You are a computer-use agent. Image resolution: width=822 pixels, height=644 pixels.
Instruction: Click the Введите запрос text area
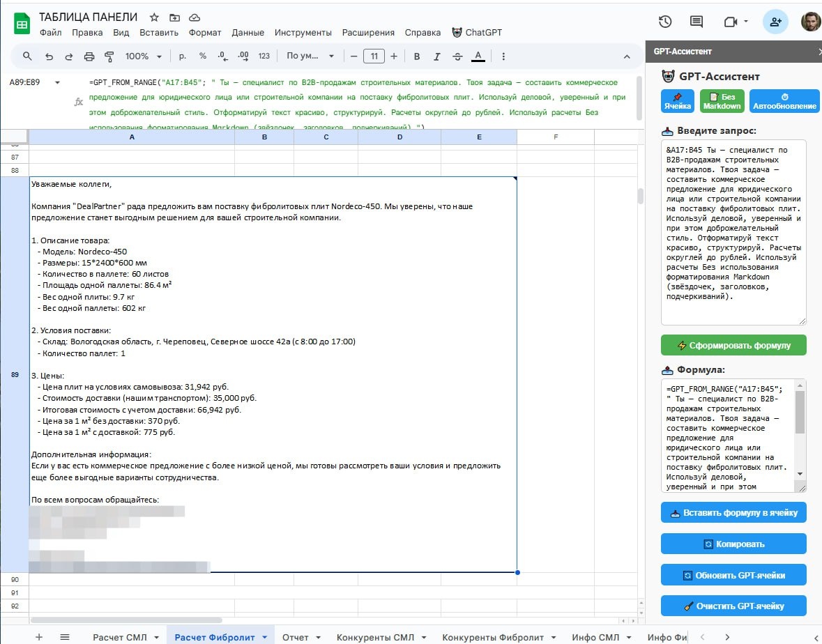point(733,231)
